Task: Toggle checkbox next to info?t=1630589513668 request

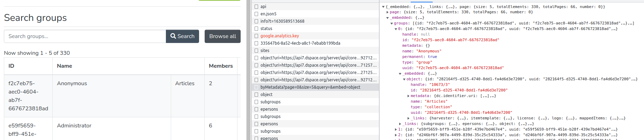Action: click(256, 21)
